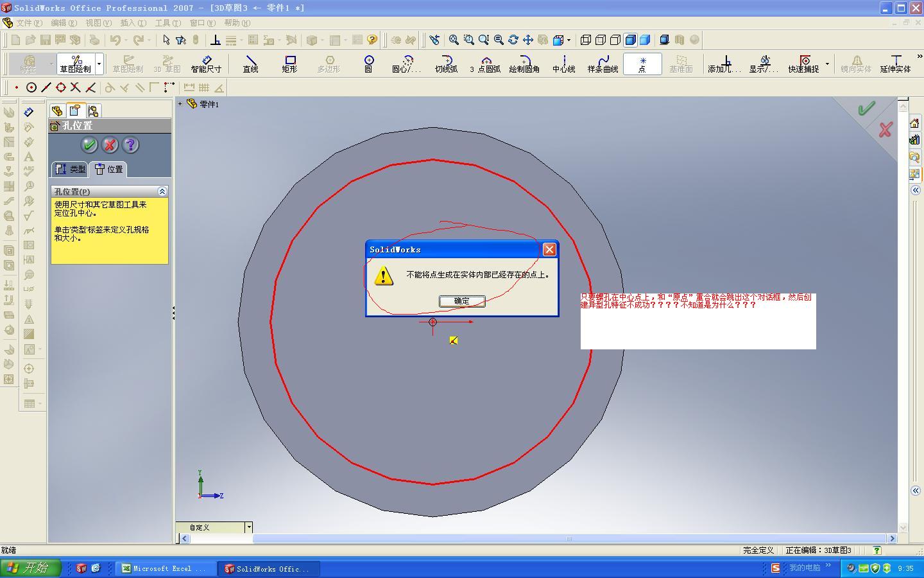The width and height of the screenshot is (924, 578).
Task: Toggle Shaded display mode
Action: [645, 40]
